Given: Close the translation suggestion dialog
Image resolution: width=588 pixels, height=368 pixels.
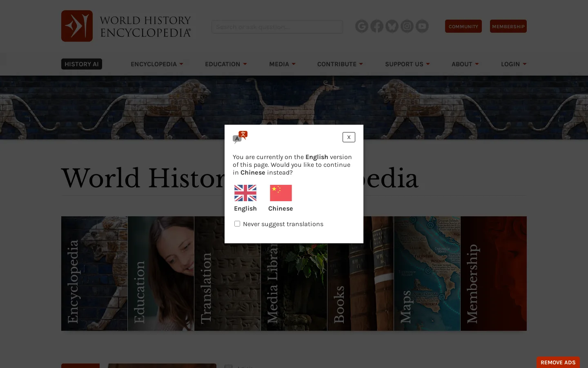Looking at the screenshot, I should point(349,137).
